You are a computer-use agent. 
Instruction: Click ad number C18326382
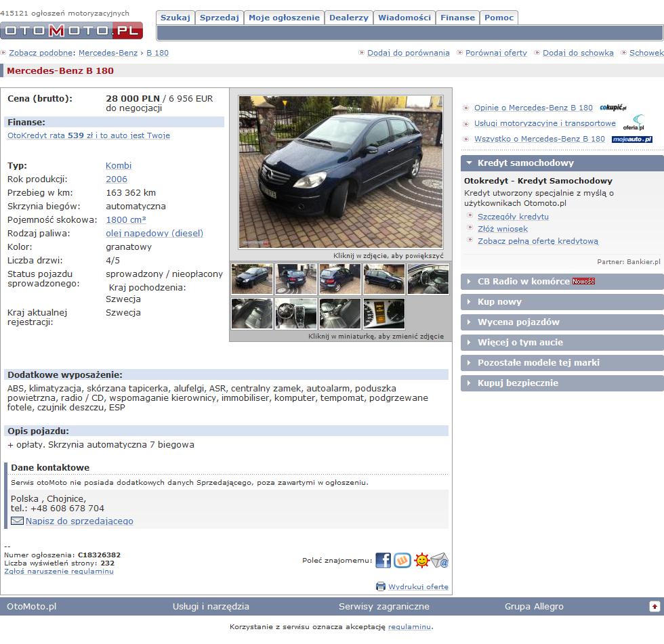pyautogui.click(x=99, y=555)
